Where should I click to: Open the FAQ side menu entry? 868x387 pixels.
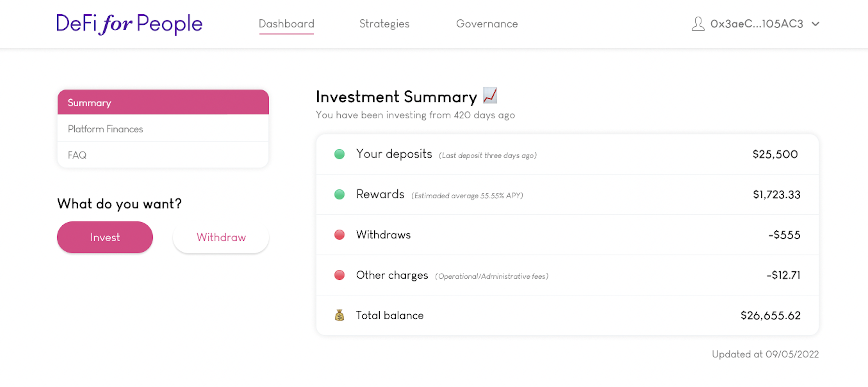click(x=163, y=155)
